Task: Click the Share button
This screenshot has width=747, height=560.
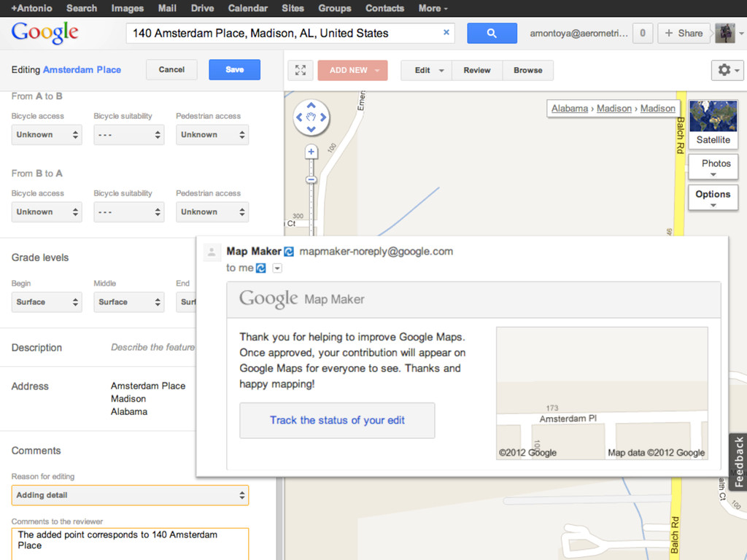Action: click(684, 34)
